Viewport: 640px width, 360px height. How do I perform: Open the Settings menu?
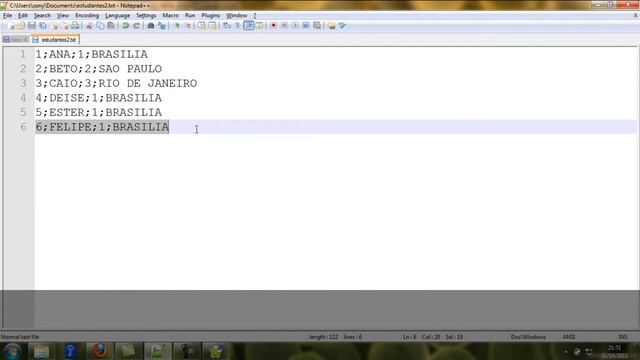[x=146, y=16]
